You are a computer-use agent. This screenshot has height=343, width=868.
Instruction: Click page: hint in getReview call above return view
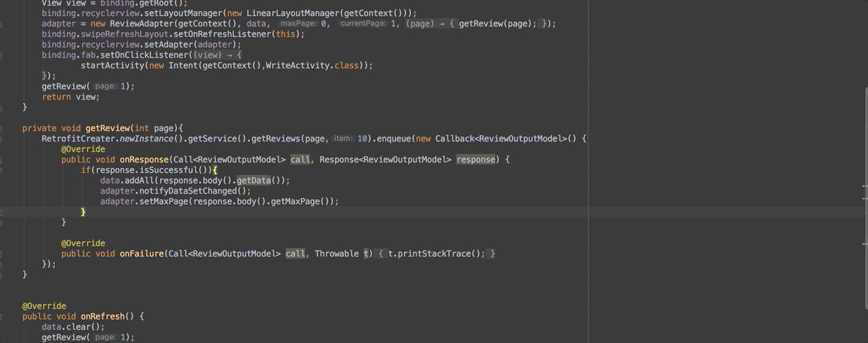click(105, 86)
